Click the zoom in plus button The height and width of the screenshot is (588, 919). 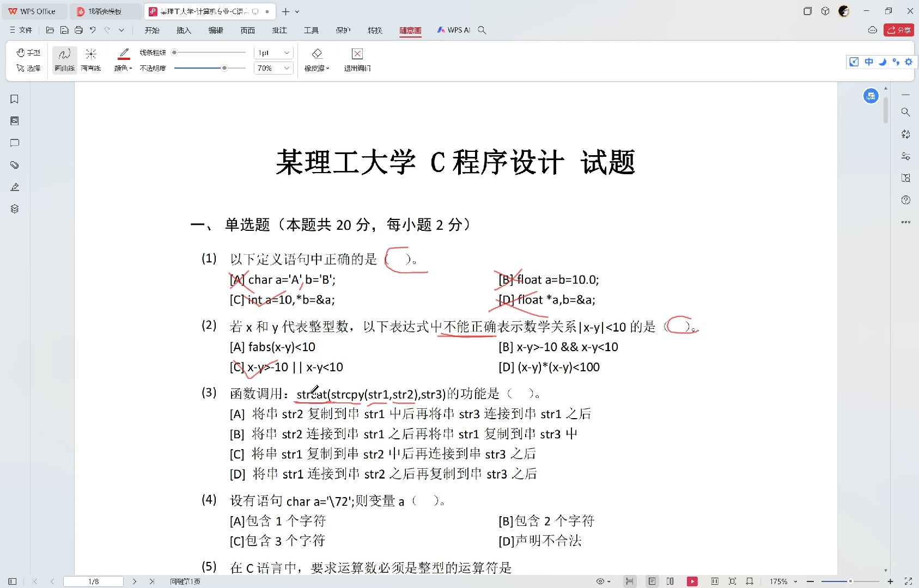[x=890, y=581]
